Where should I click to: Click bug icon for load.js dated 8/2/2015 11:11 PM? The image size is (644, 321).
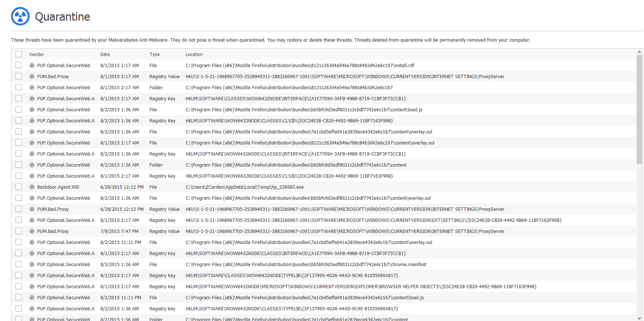(32, 297)
